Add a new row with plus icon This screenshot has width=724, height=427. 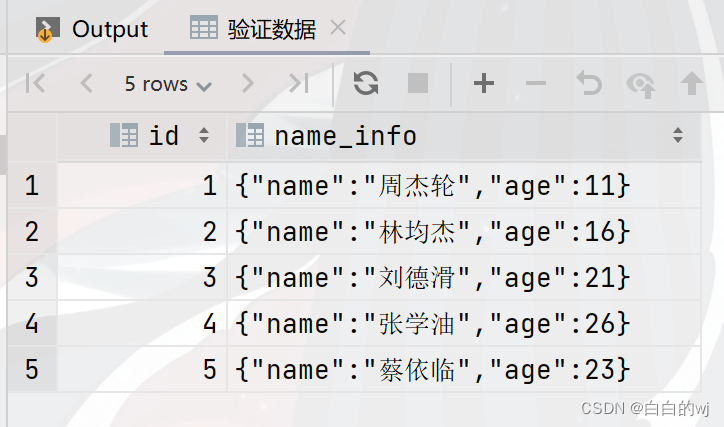pos(484,84)
